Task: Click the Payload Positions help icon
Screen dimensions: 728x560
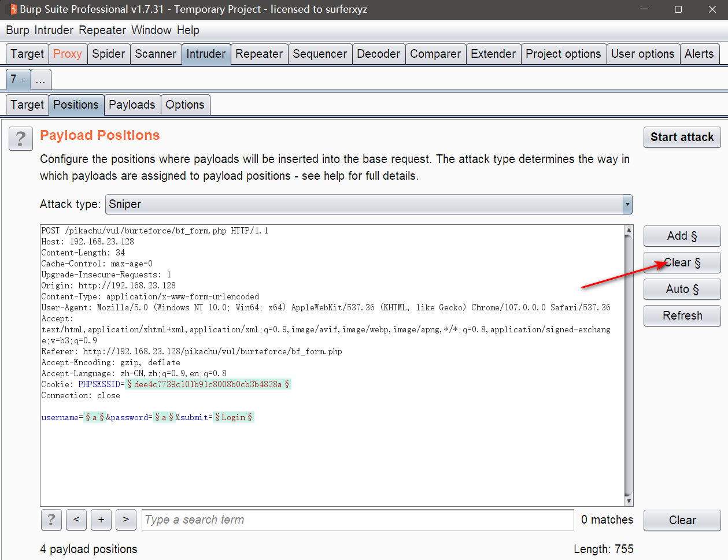Action: coord(21,139)
